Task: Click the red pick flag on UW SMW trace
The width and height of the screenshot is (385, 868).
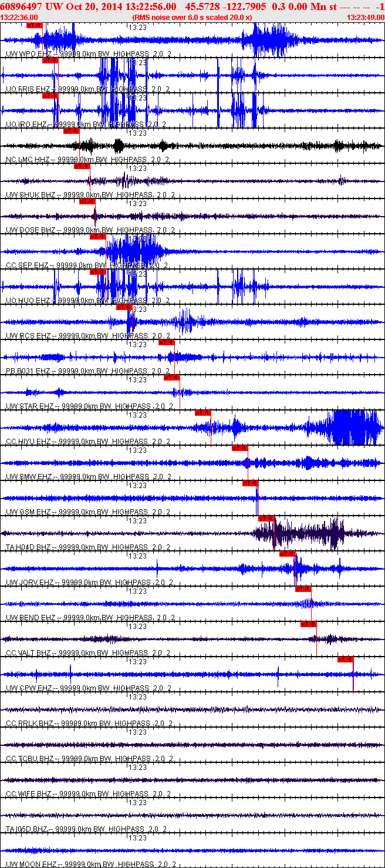Action: coord(240,448)
